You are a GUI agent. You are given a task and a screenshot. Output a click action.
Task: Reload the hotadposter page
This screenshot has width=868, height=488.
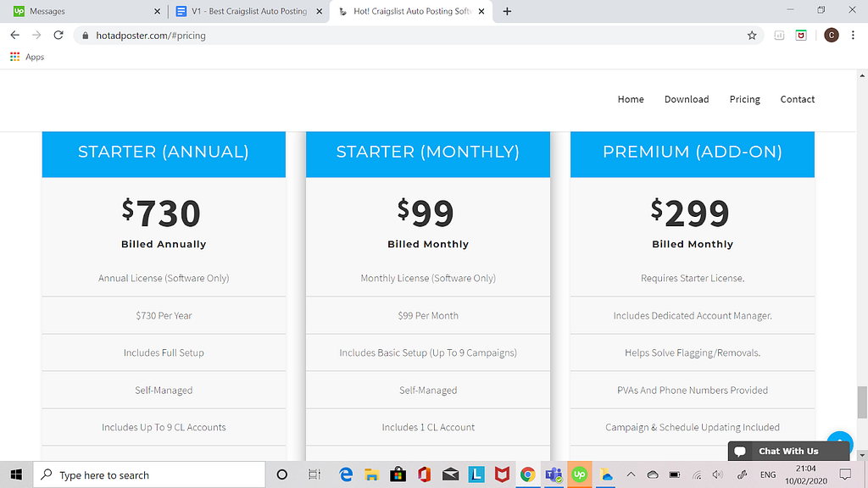point(58,36)
